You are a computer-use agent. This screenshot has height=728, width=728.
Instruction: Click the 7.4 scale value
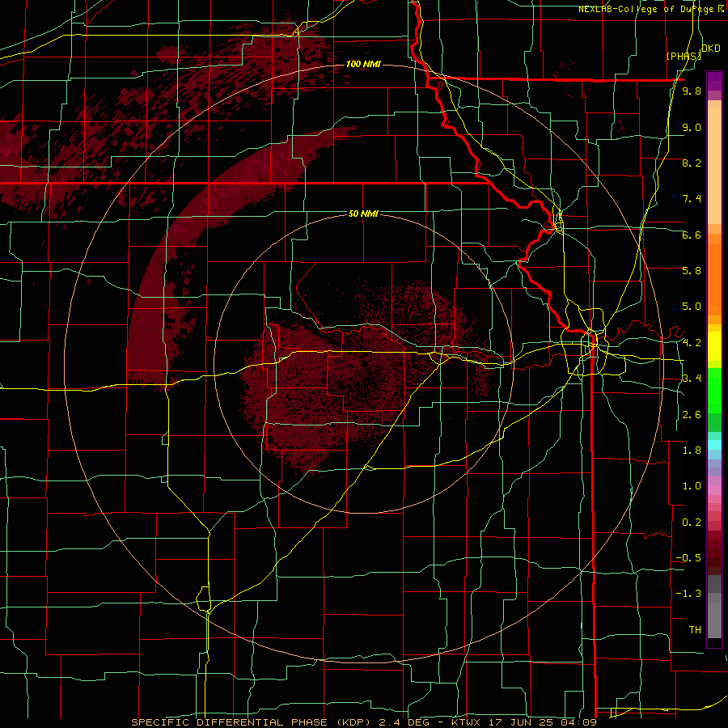[x=692, y=199]
